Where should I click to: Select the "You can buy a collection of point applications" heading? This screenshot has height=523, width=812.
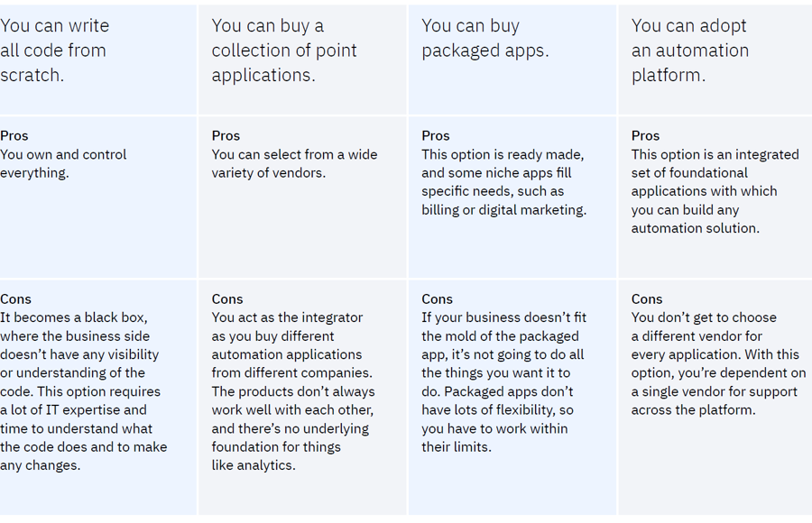284,50
